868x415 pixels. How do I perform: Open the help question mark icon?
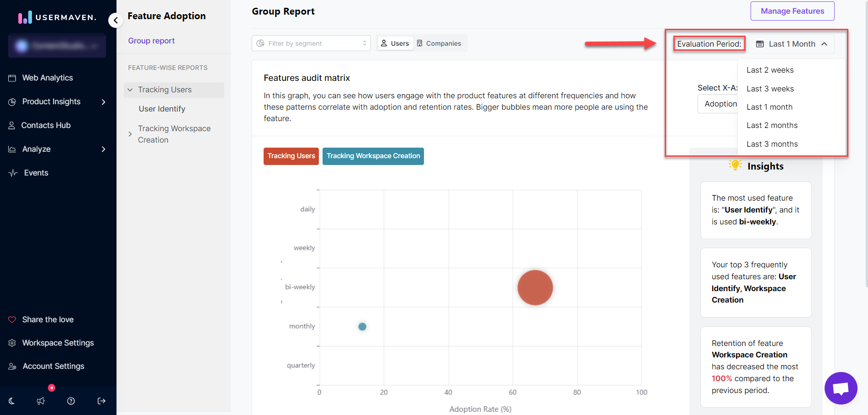(x=71, y=401)
